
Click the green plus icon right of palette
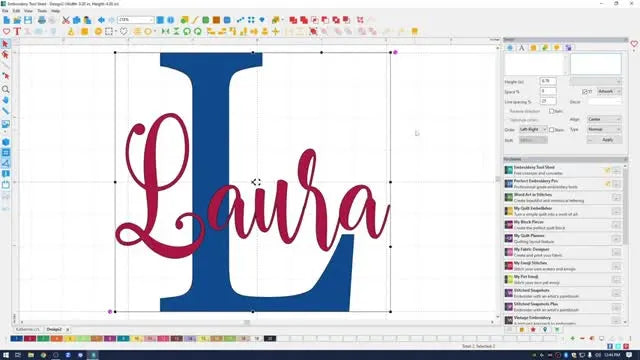click(x=573, y=338)
